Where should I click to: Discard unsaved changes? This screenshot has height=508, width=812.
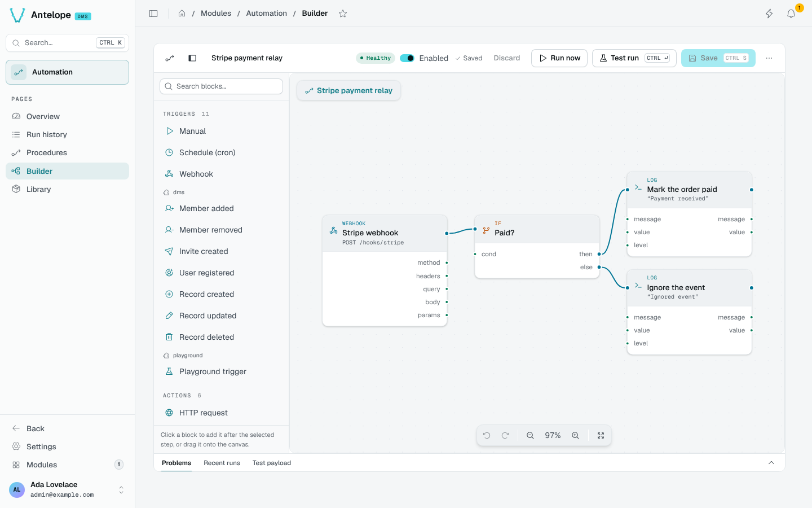pyautogui.click(x=507, y=58)
